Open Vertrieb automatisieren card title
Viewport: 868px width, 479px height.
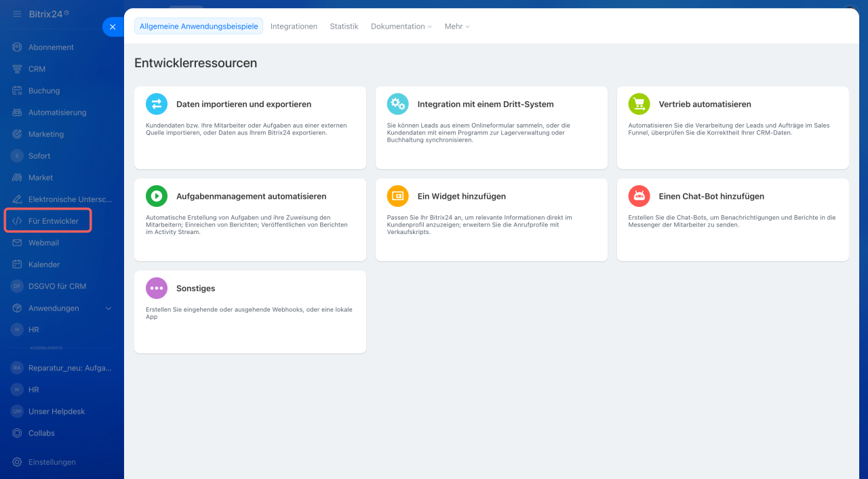(x=705, y=104)
